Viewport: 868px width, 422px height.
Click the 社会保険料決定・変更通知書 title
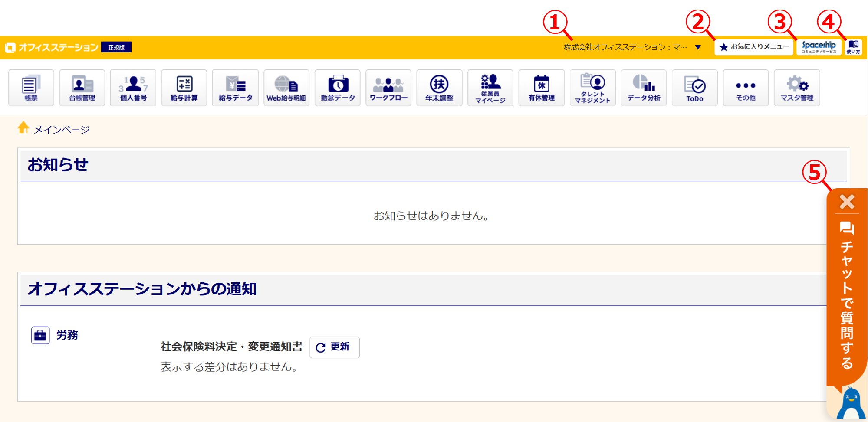pos(231,347)
